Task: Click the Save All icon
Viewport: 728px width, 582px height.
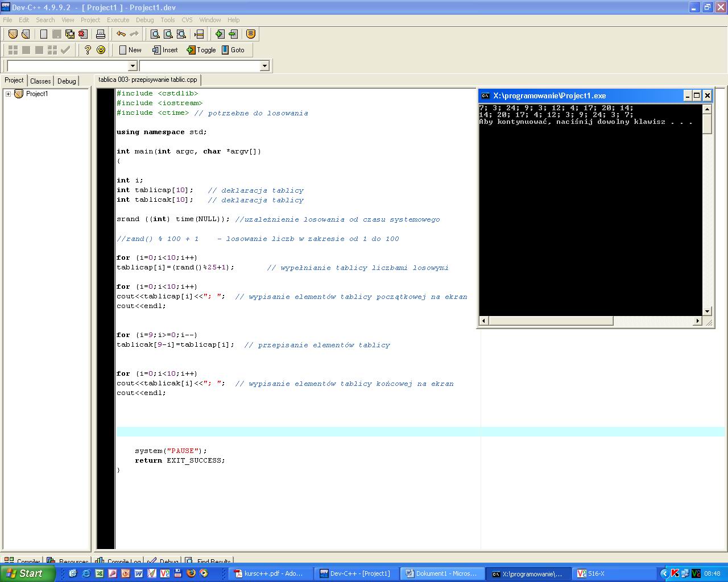Action: [69, 34]
